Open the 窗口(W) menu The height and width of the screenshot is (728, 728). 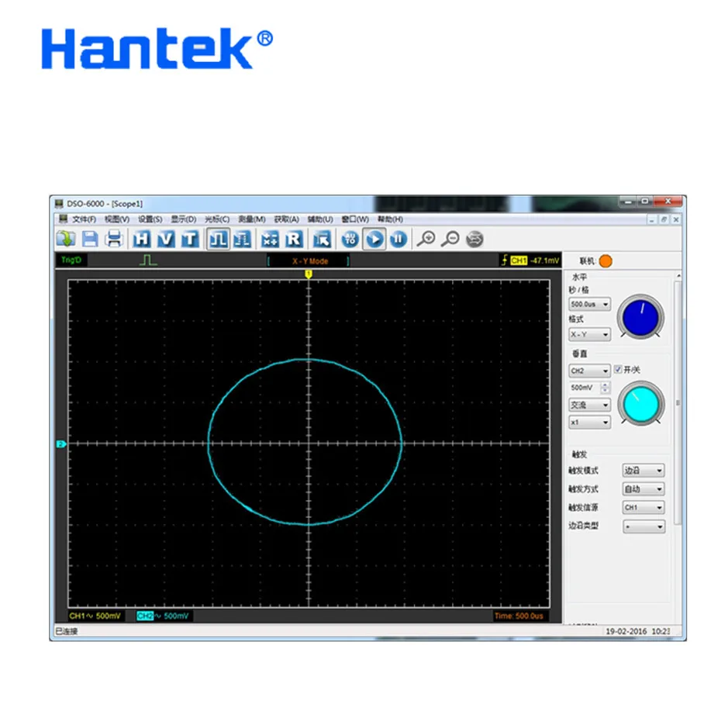point(355,219)
